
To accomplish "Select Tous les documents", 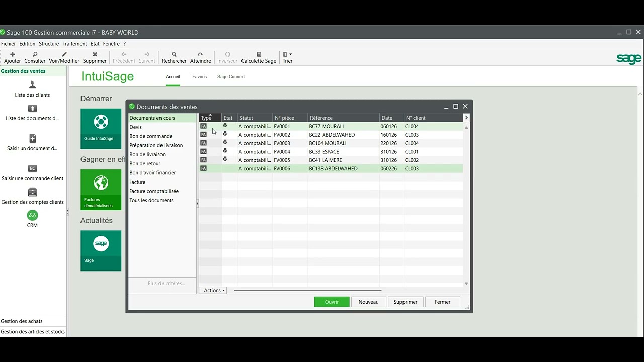I will point(151,200).
